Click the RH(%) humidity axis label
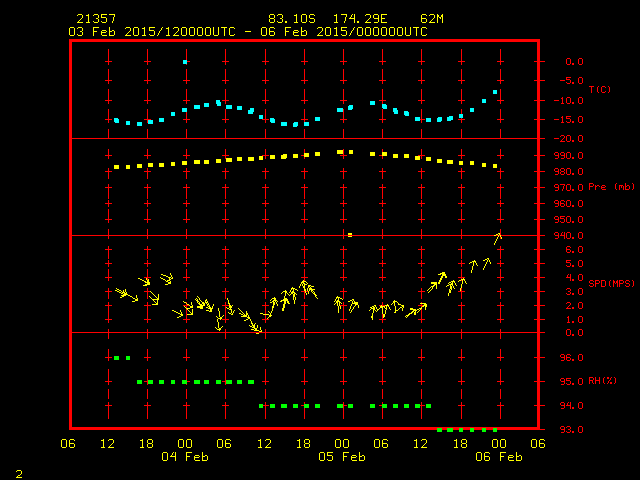Screen dimensions: 640x480 point(599,381)
